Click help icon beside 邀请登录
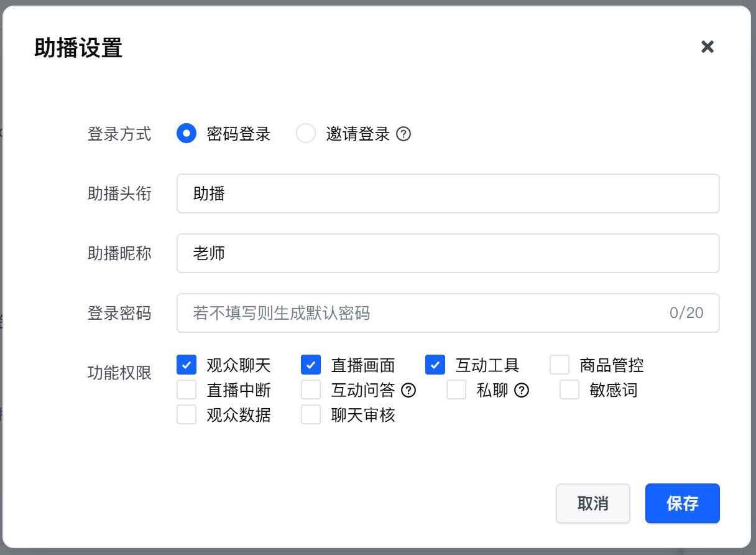756x555 pixels. pyautogui.click(x=404, y=134)
